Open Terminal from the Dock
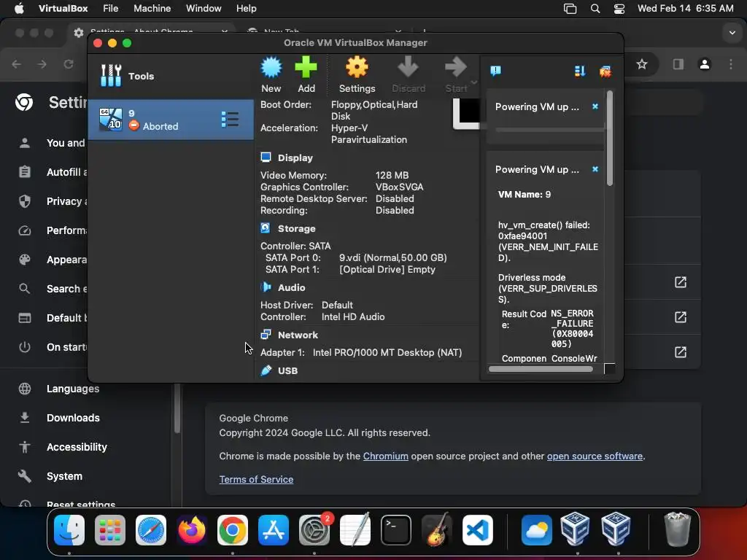This screenshot has width=747, height=560. point(396,530)
